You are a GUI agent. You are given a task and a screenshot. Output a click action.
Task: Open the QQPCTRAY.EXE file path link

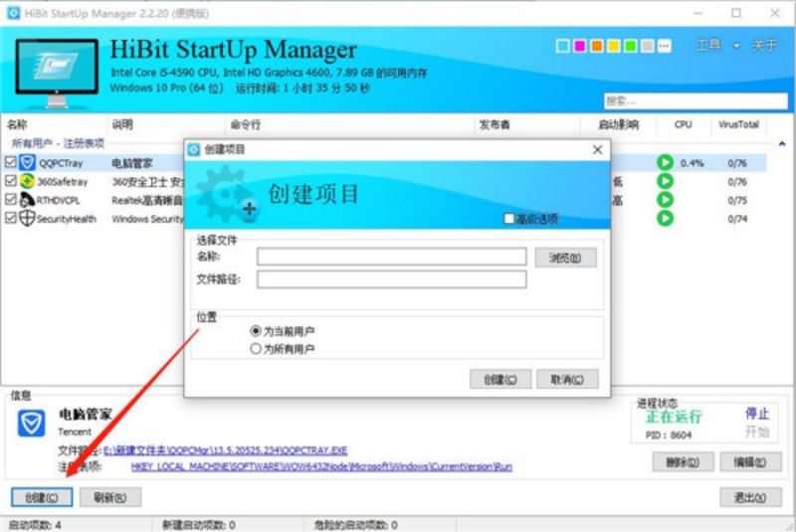click(x=226, y=450)
